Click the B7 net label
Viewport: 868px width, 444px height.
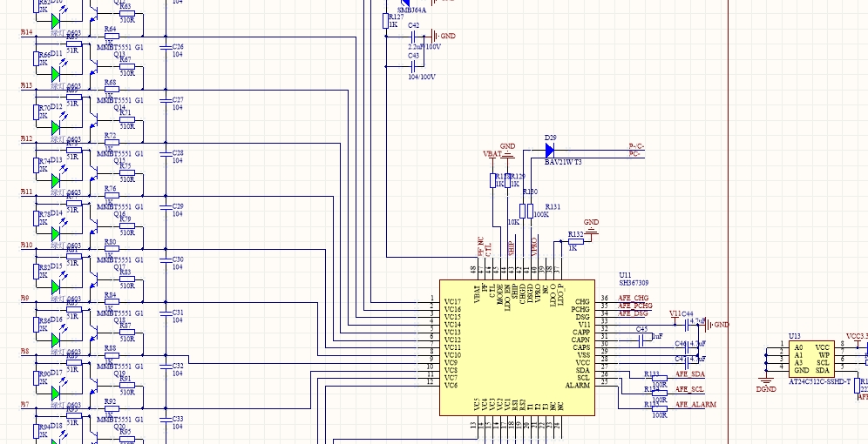(x=25, y=405)
